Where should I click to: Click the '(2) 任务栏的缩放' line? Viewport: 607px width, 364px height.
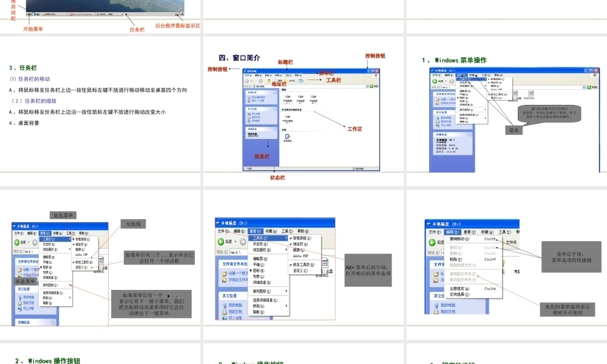(x=33, y=101)
